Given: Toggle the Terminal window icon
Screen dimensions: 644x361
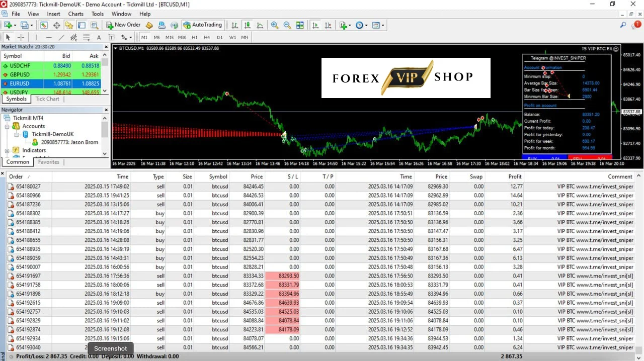Looking at the screenshot, I should (x=82, y=25).
